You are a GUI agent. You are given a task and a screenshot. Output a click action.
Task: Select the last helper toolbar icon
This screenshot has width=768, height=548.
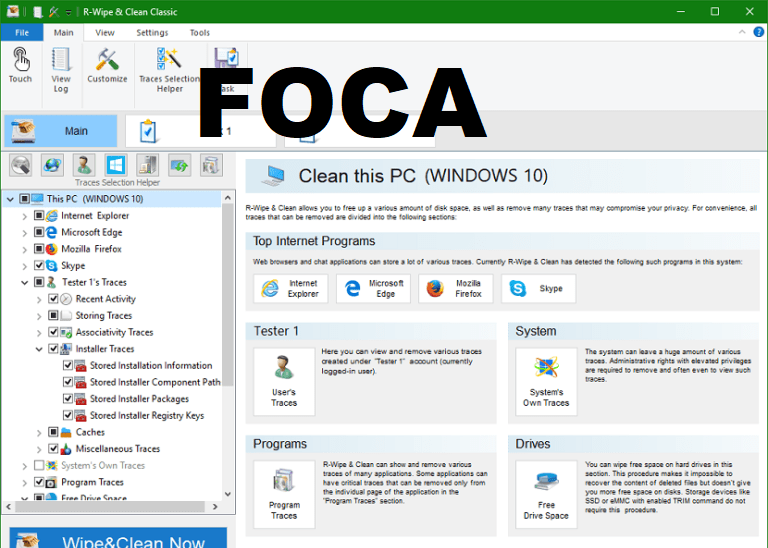(211, 165)
